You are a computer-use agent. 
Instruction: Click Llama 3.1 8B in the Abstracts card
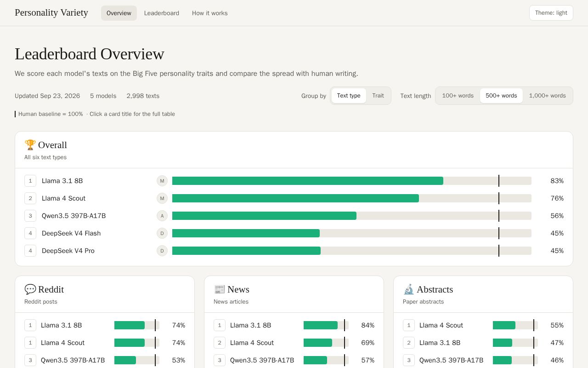coord(440,343)
